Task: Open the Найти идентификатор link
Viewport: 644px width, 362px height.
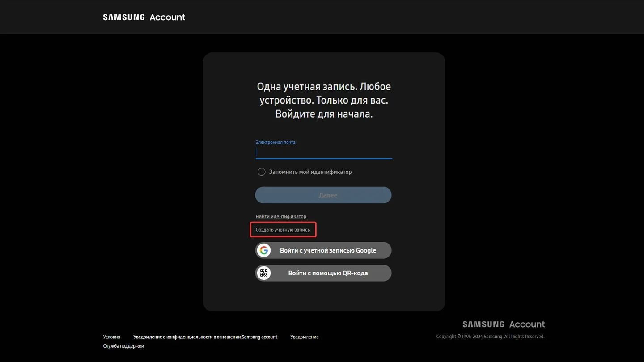Action: point(281,216)
